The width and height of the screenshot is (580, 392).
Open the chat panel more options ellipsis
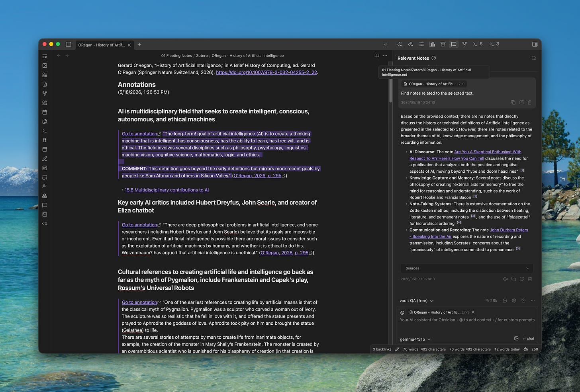(533, 300)
